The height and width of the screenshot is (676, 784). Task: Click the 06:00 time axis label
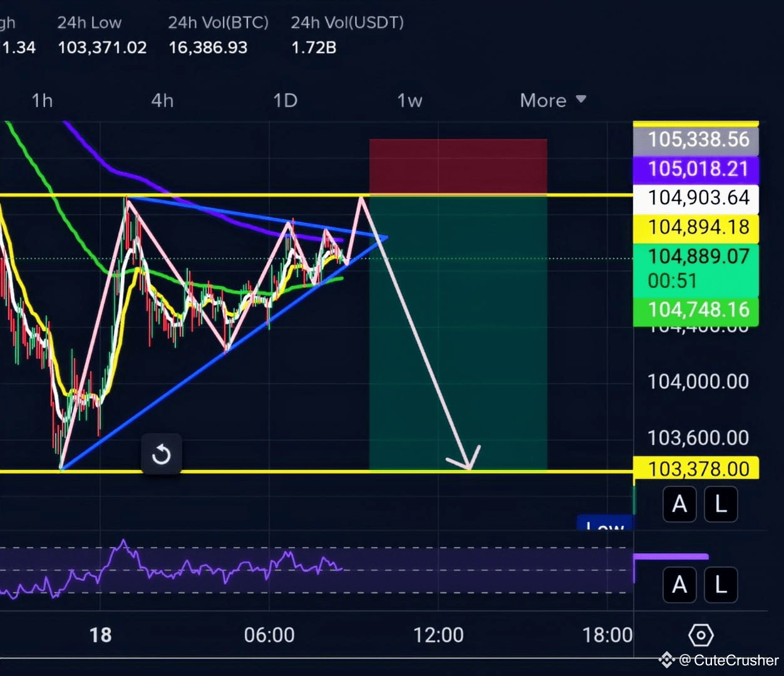[x=269, y=635]
